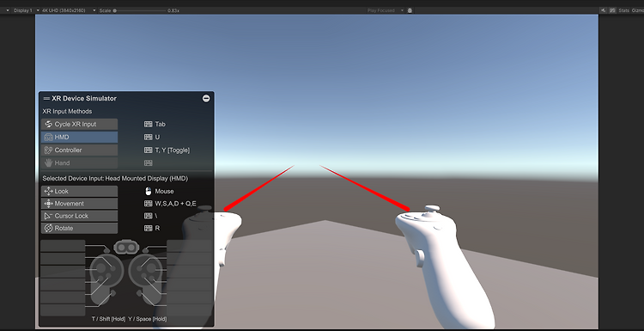This screenshot has width=644, height=331.
Task: Toggle the Gizmos button
Action: pyautogui.click(x=637, y=10)
